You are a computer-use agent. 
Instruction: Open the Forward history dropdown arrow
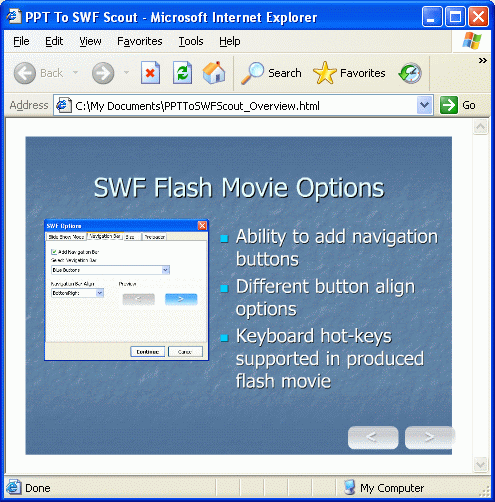coord(126,72)
